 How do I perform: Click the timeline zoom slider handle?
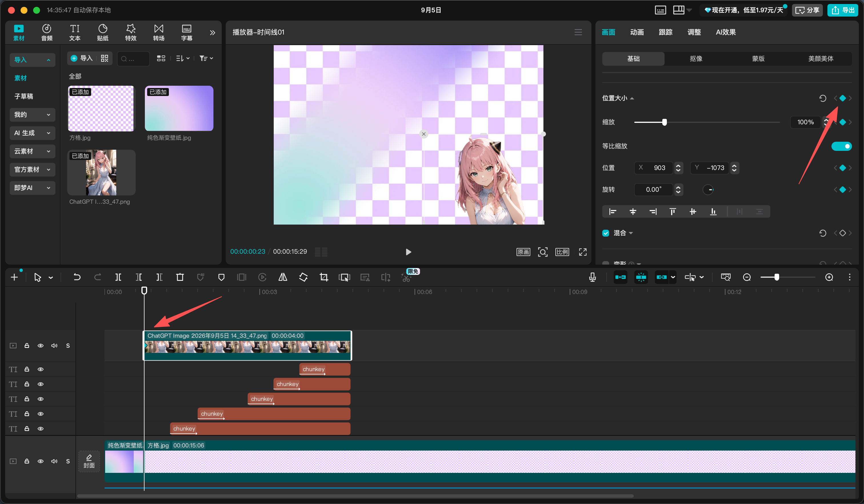777,277
